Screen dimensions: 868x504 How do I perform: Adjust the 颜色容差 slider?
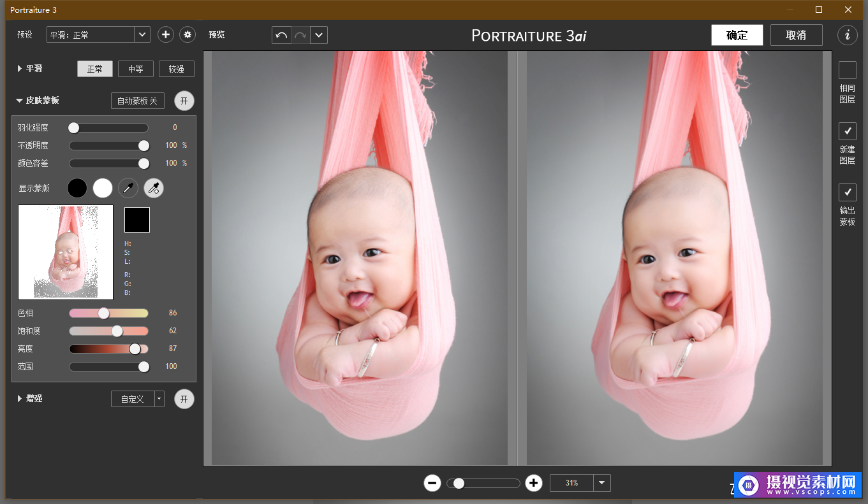pos(108,163)
